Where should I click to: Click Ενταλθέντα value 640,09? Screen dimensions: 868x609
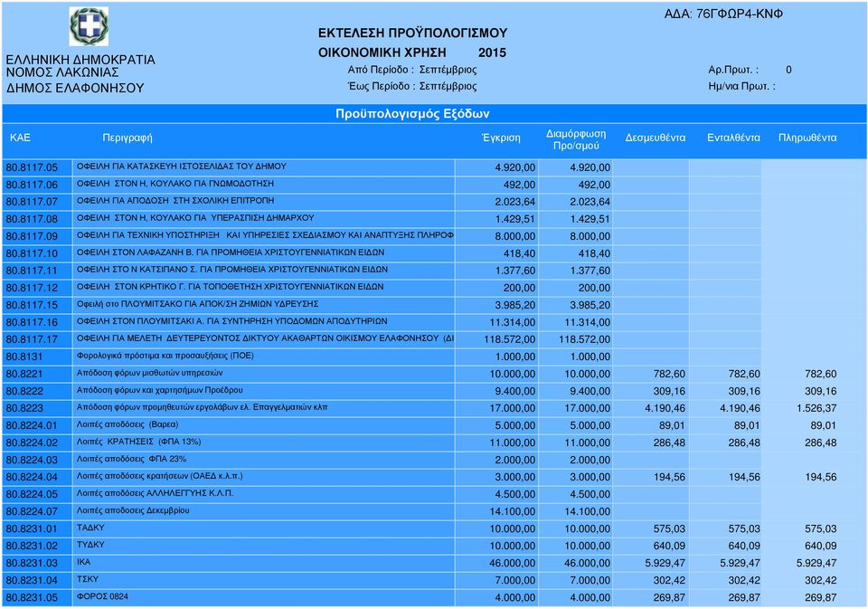point(744,546)
